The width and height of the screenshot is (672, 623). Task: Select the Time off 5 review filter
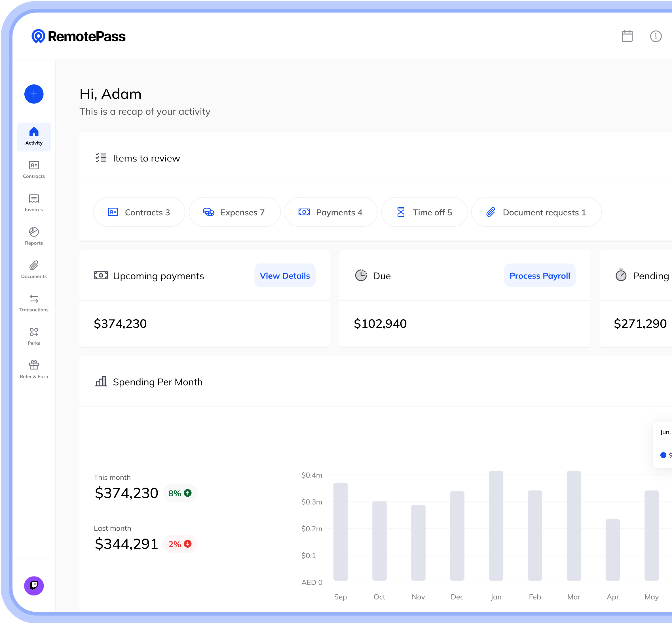pos(424,212)
